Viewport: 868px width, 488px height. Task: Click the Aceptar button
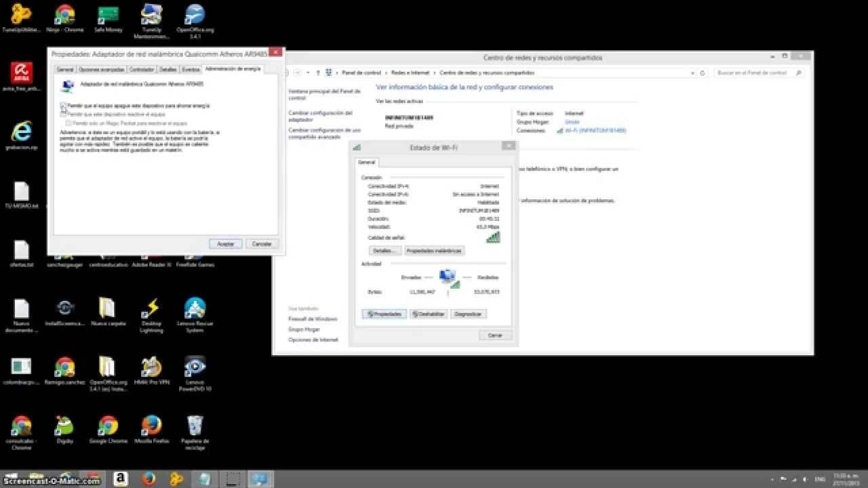(225, 243)
